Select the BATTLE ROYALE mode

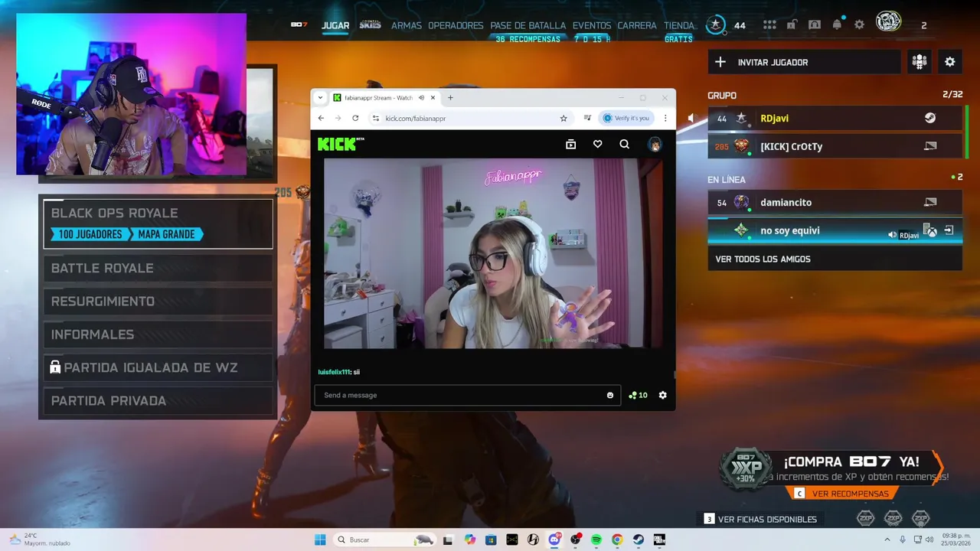(158, 268)
